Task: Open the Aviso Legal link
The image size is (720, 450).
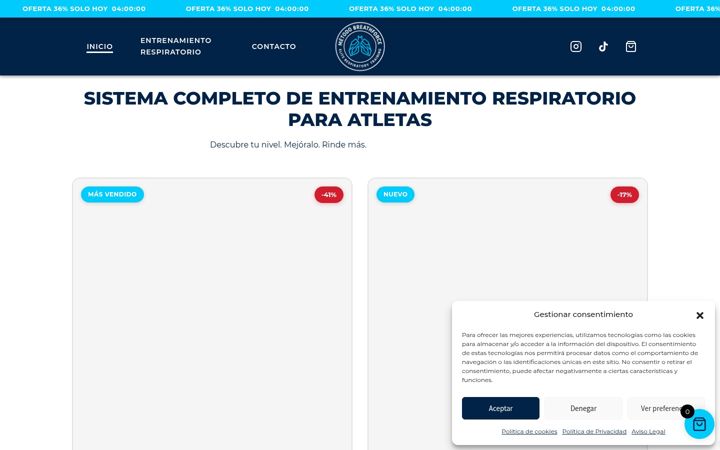Action: coord(648,432)
